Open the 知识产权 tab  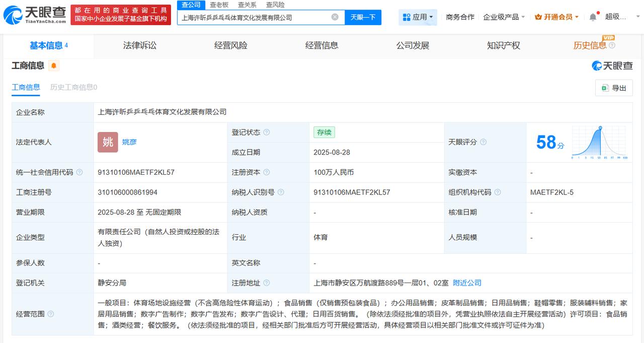coord(504,46)
